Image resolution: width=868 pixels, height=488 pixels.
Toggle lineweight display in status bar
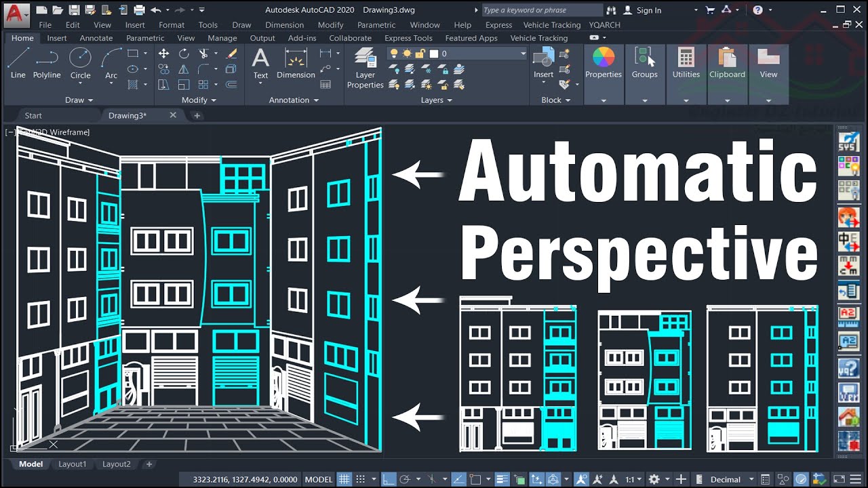point(501,479)
